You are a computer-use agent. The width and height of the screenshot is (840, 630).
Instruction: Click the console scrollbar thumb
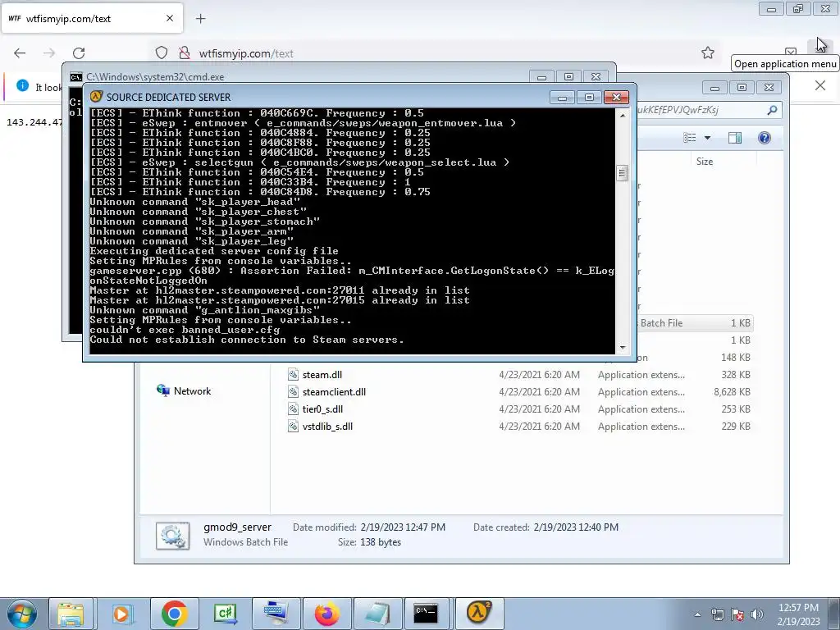622,172
